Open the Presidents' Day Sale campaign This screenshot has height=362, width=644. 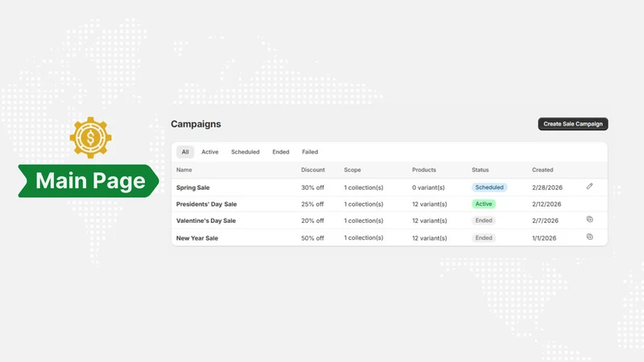point(206,204)
